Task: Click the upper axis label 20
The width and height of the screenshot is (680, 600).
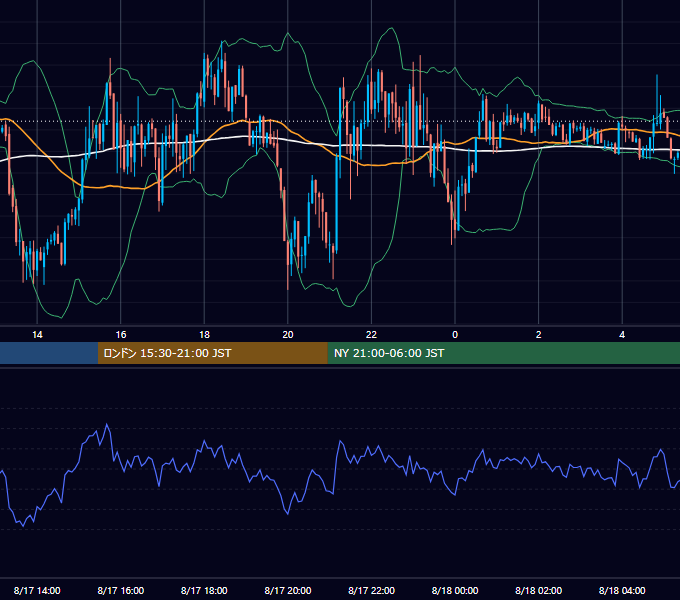Action: pyautogui.click(x=288, y=335)
